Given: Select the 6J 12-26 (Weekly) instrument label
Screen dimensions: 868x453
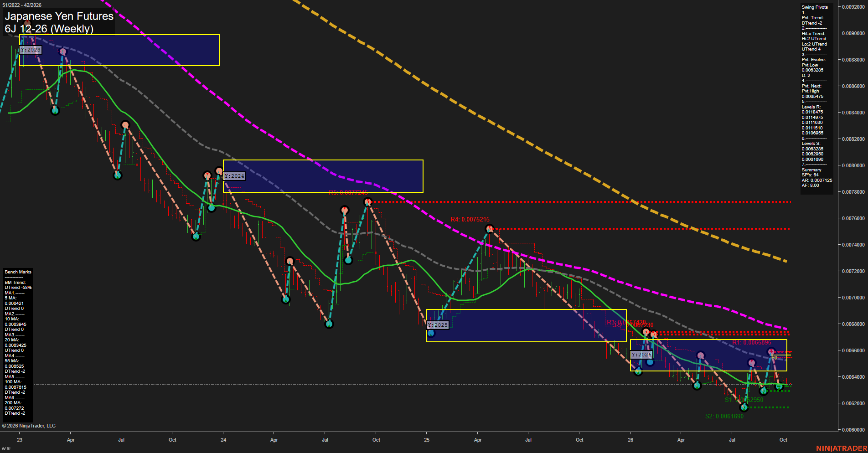Looking at the screenshot, I should click(49, 29).
